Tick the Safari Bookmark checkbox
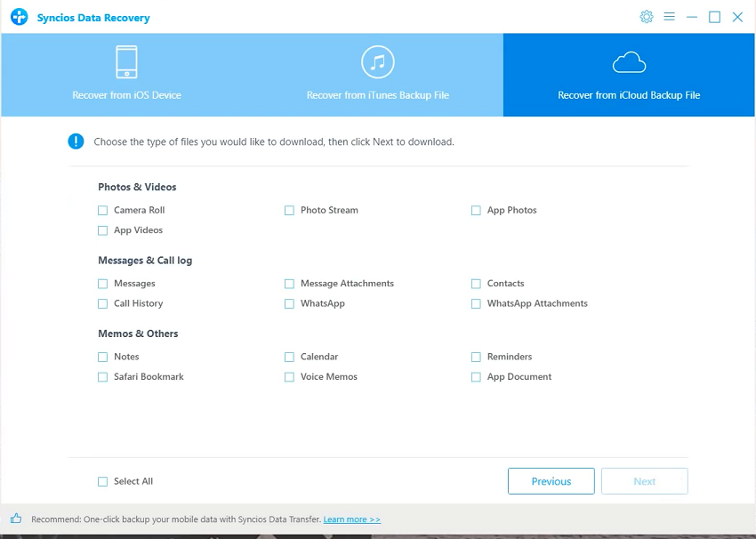The height and width of the screenshot is (539, 756). pyautogui.click(x=102, y=377)
